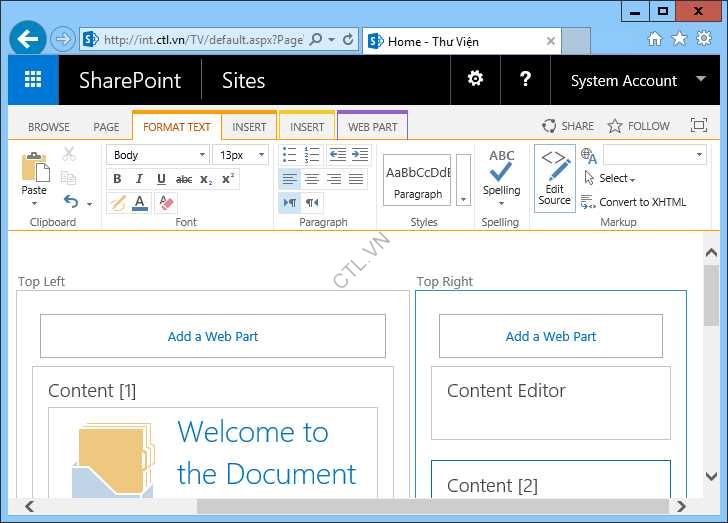Switch to the BROWSE ribbon tab
This screenshot has width=728, height=523.
pyautogui.click(x=48, y=127)
